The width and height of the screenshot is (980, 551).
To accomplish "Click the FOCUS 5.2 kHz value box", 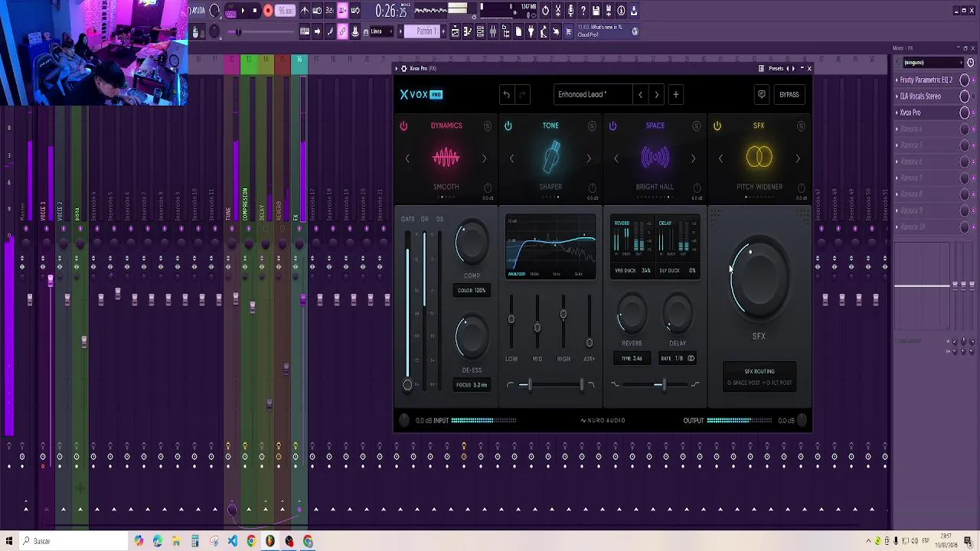I will click(x=472, y=385).
